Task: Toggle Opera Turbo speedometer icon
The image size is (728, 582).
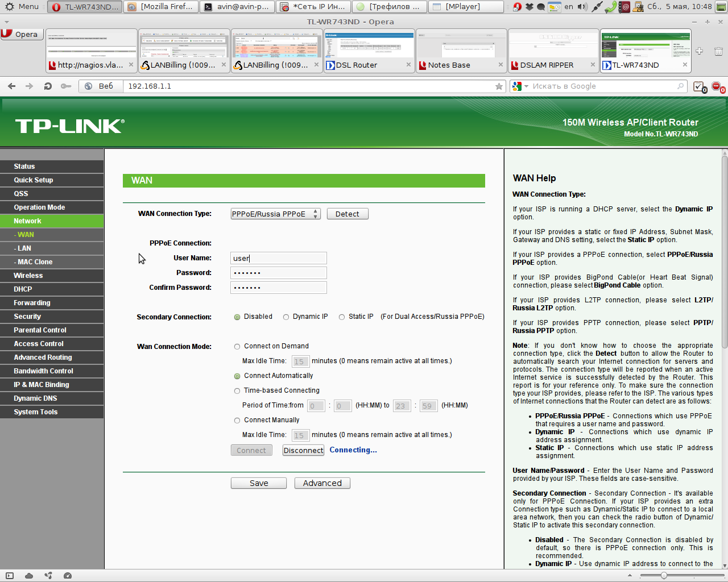Action: [68, 576]
